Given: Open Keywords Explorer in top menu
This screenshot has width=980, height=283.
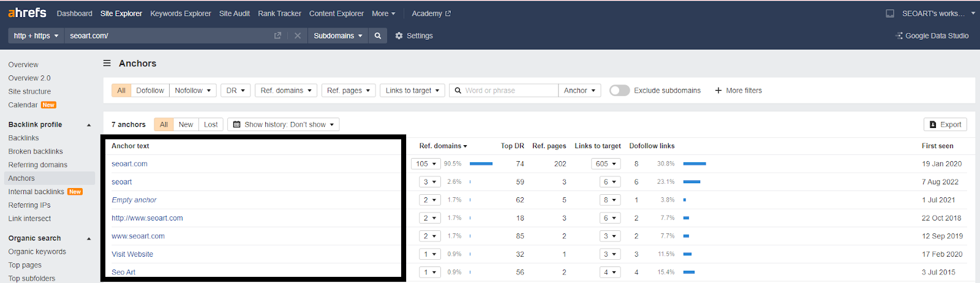Looking at the screenshot, I should click(181, 13).
